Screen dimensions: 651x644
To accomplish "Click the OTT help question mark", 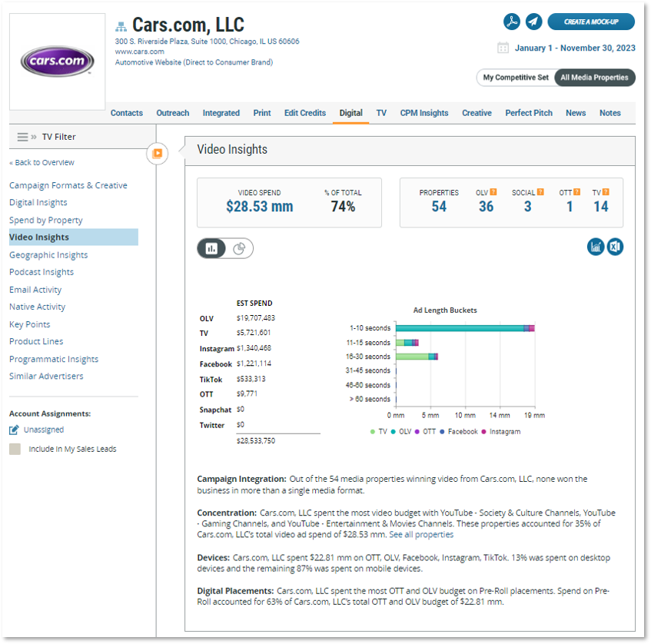I will [576, 192].
